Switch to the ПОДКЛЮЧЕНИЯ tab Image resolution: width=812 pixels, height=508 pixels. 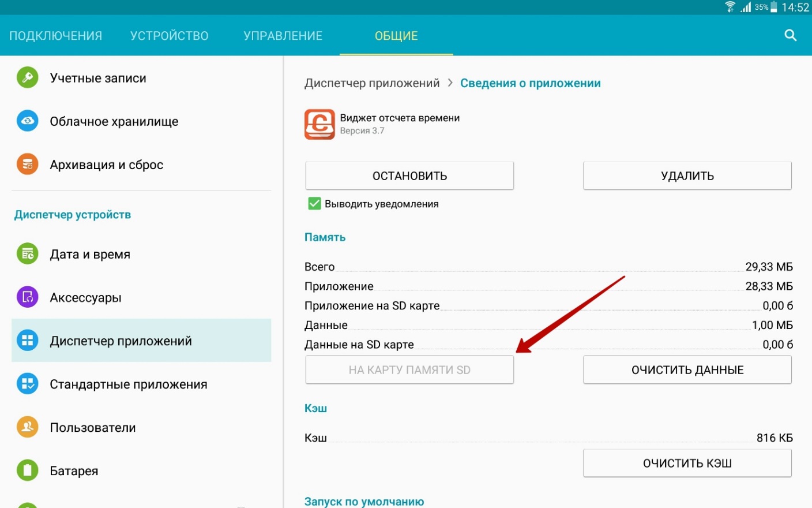[55, 36]
